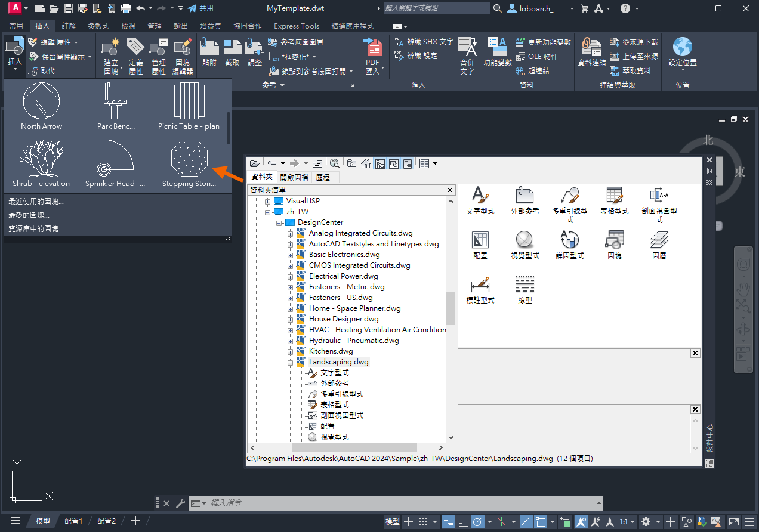Toggle ortho mode in status bar
The image size is (759, 532).
(463, 522)
